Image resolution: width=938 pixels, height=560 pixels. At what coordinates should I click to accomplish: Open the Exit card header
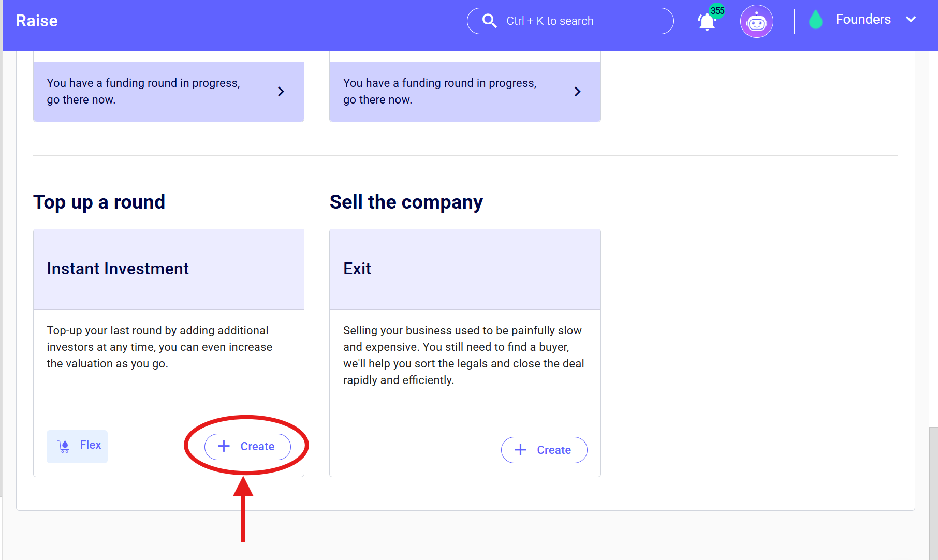pos(465,269)
